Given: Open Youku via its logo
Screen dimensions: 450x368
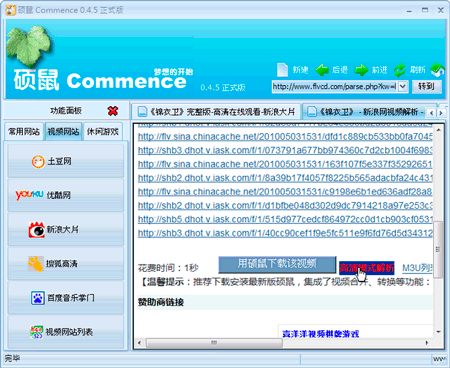Looking at the screenshot, I should (29, 195).
